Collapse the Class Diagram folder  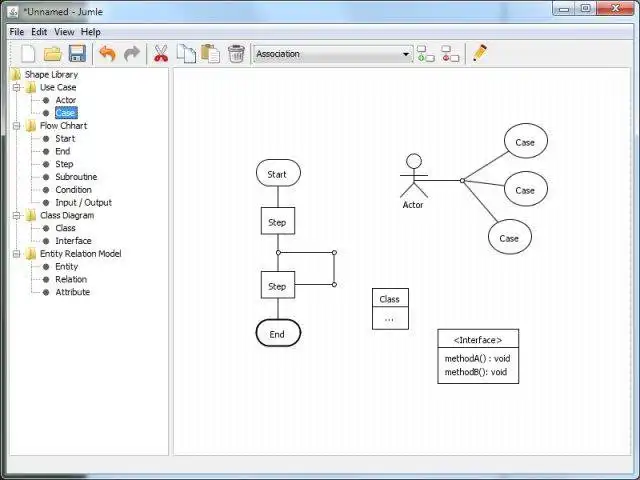tap(16, 216)
